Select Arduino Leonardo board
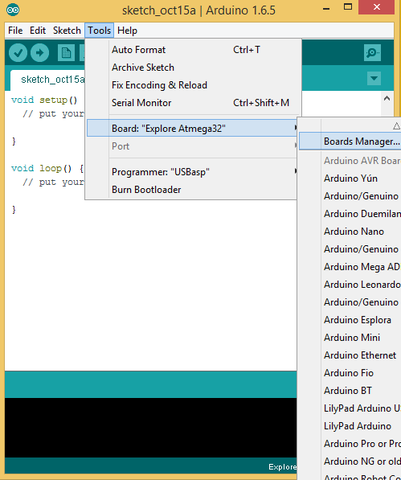 tap(350, 284)
